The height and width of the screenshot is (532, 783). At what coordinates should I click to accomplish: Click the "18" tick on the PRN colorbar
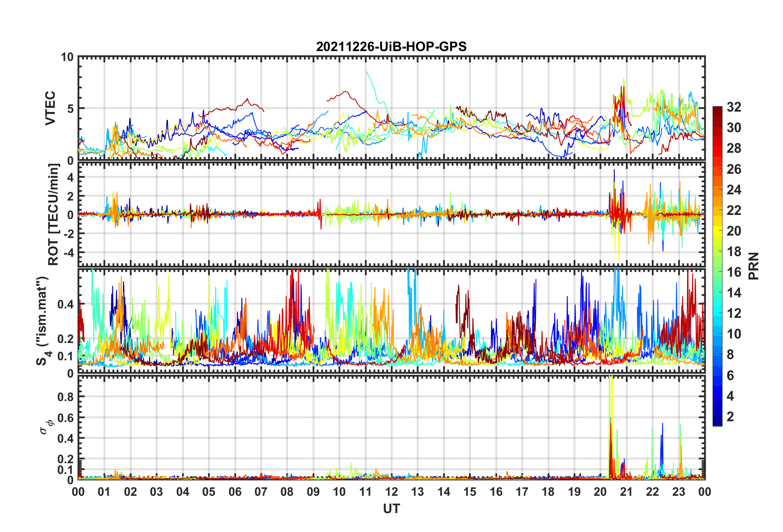(734, 251)
